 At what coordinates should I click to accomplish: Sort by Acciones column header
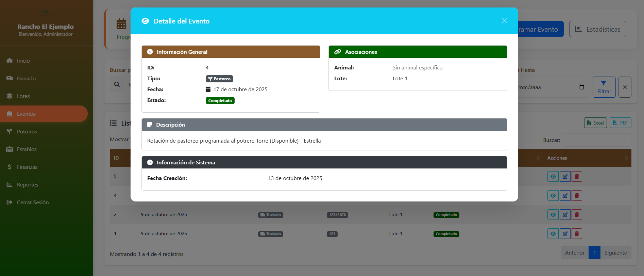587,158
